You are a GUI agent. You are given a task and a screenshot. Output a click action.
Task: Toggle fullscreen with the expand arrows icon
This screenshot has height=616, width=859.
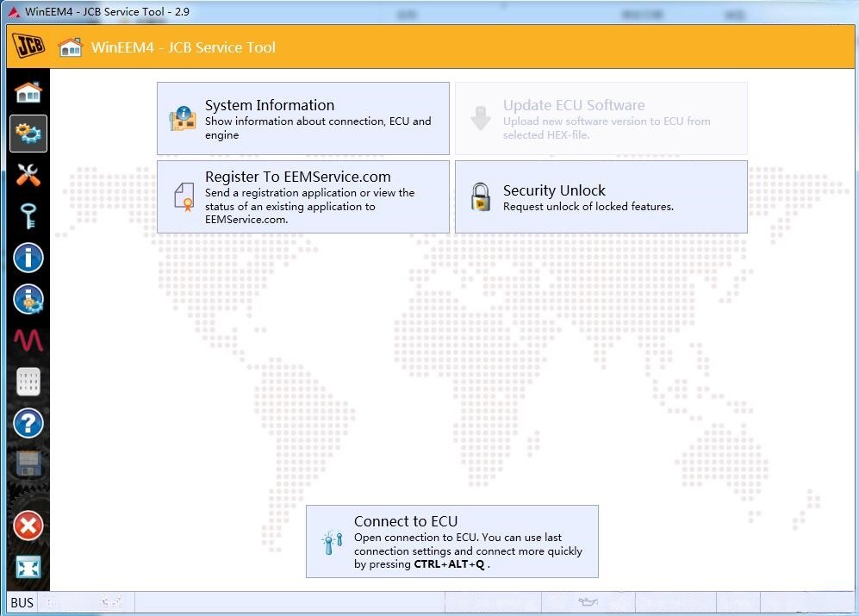pos(28,567)
